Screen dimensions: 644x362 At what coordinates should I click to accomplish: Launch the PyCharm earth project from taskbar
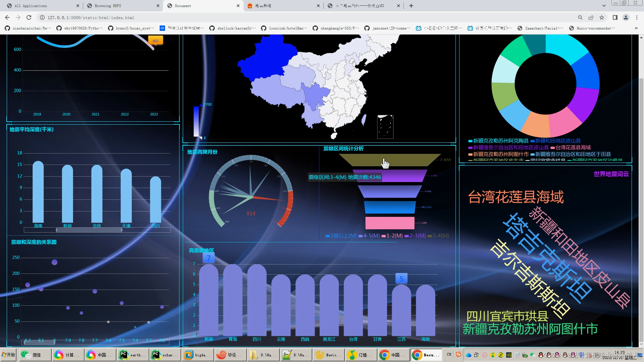tap(132, 355)
